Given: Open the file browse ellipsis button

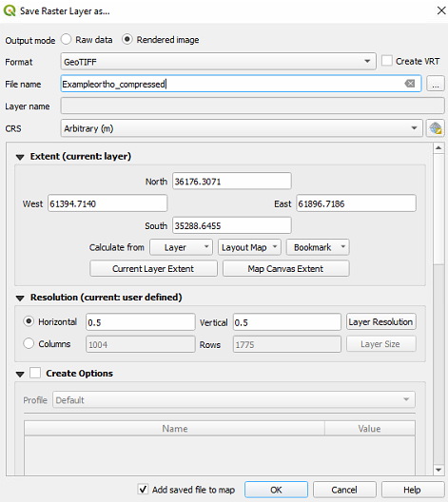Looking at the screenshot, I should pos(435,84).
